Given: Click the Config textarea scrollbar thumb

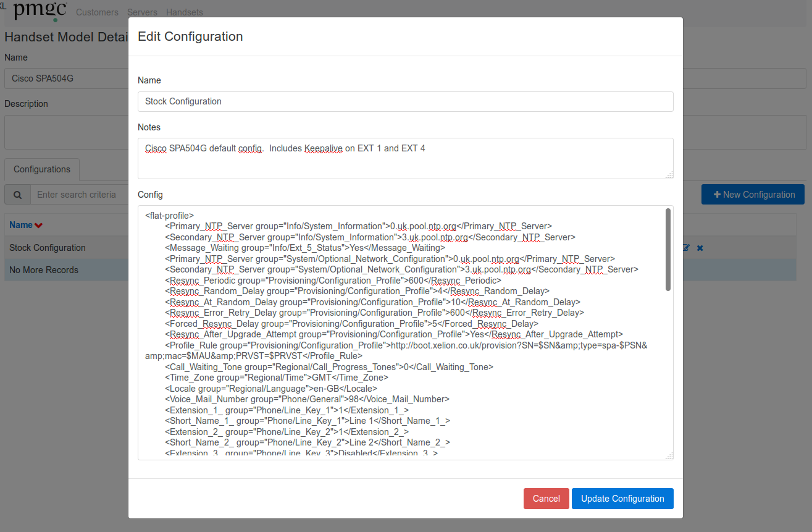Looking at the screenshot, I should pos(668,249).
